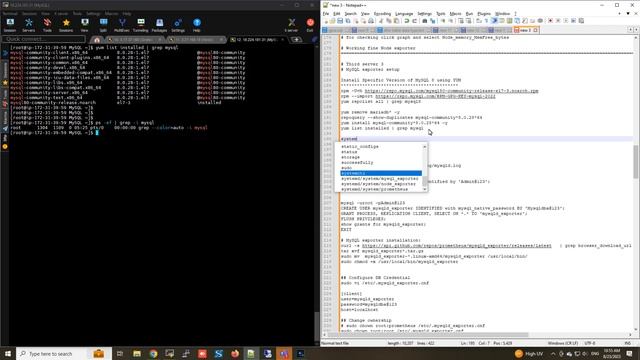640x360 pixels.
Task: Click the Find binoculars icon in Notepad++
Action: [x=424, y=21]
